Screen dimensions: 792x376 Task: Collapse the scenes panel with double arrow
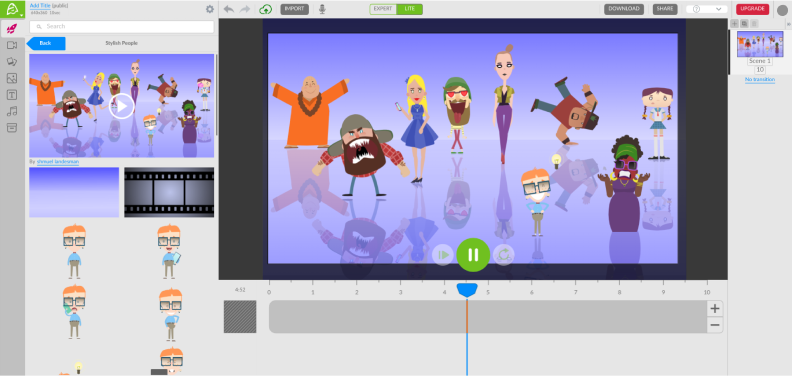788,24
